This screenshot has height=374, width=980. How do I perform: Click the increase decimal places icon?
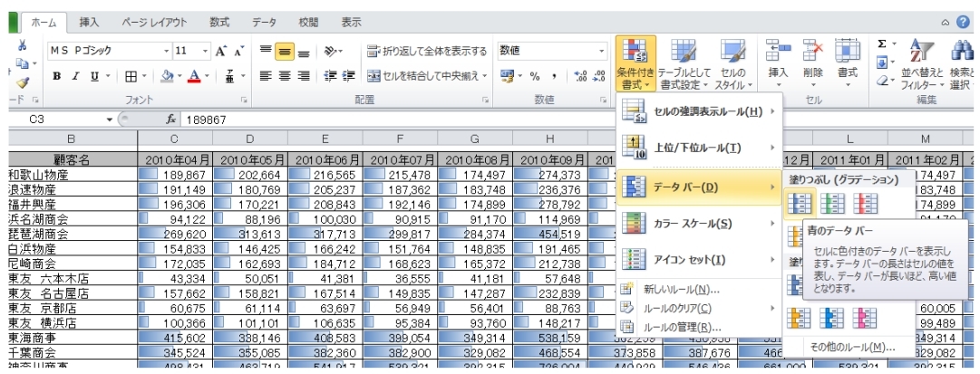click(580, 76)
